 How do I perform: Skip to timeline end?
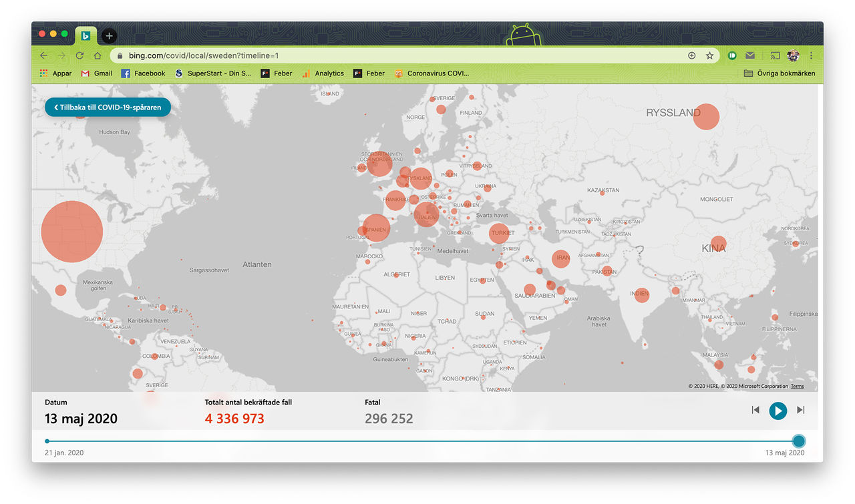click(x=800, y=410)
